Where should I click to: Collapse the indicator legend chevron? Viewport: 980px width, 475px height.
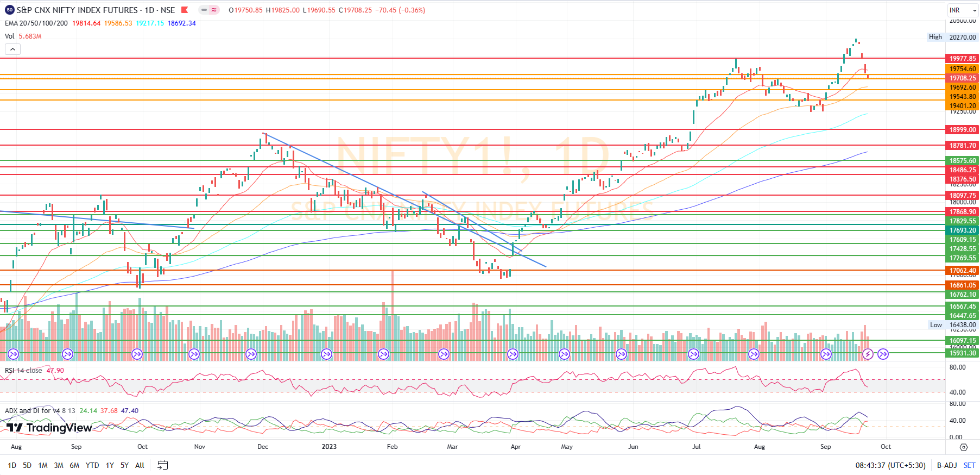12,49
